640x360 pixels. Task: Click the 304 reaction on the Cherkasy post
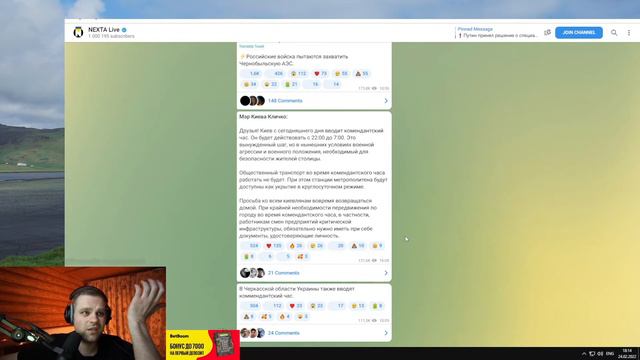click(x=251, y=306)
